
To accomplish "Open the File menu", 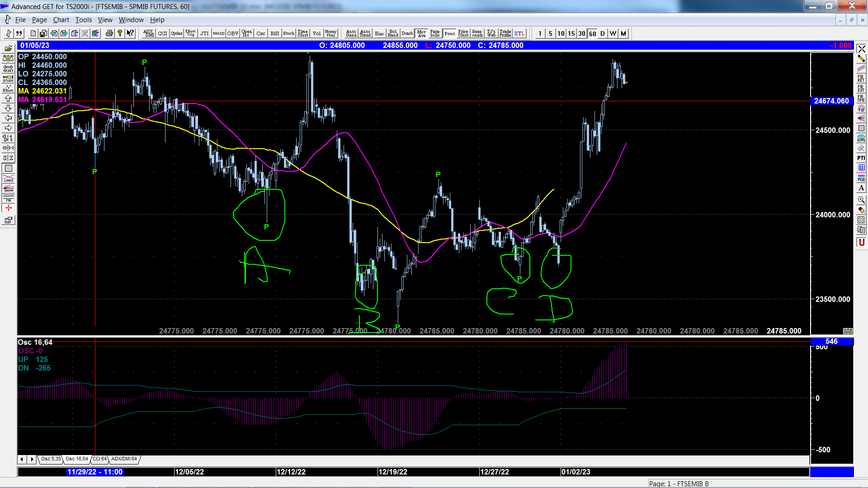I will (x=20, y=20).
